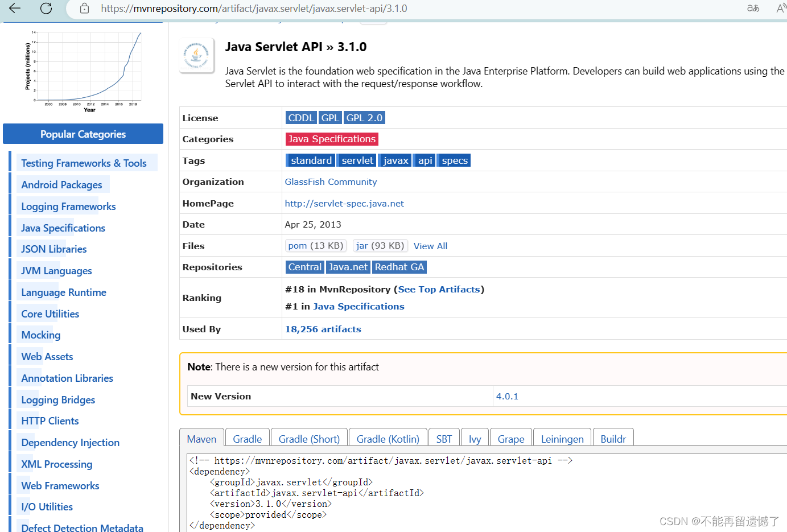
Task: Open the servlet-spec.java.net homepage link
Action: (x=344, y=203)
